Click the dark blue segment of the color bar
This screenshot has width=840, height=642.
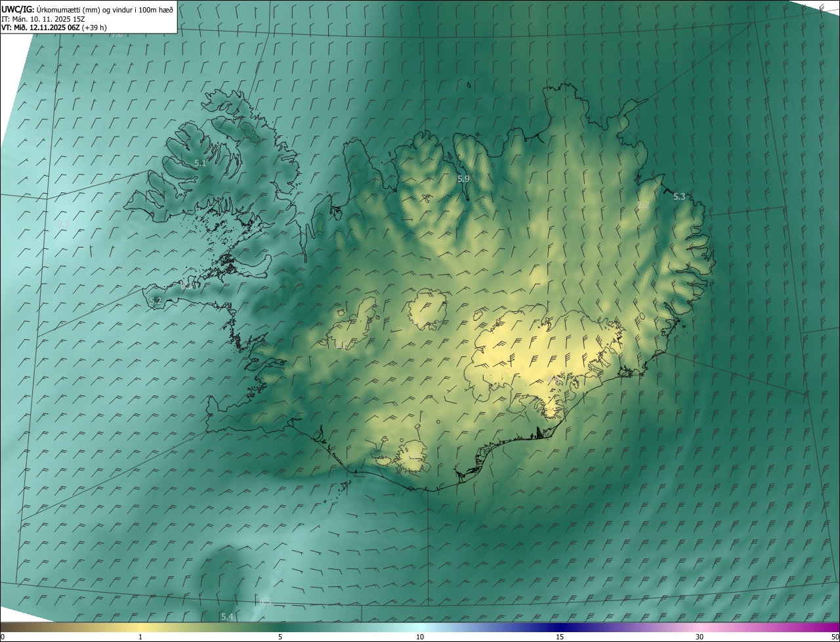(560, 628)
